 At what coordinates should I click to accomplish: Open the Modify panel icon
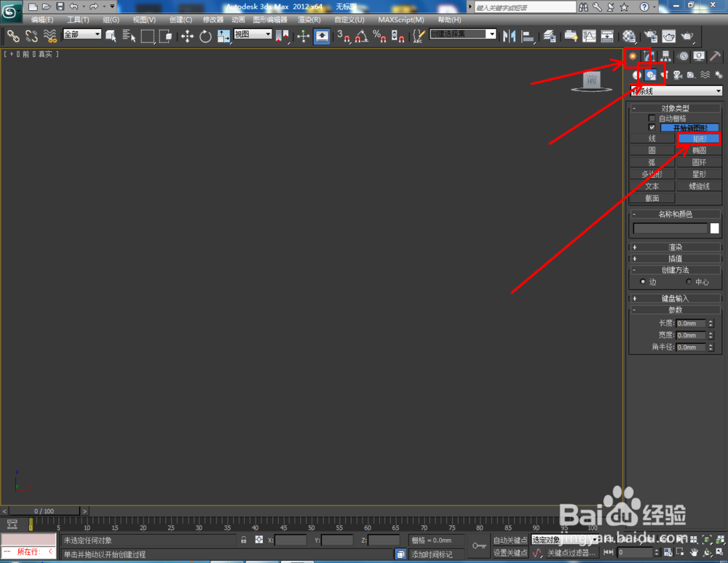(648, 56)
